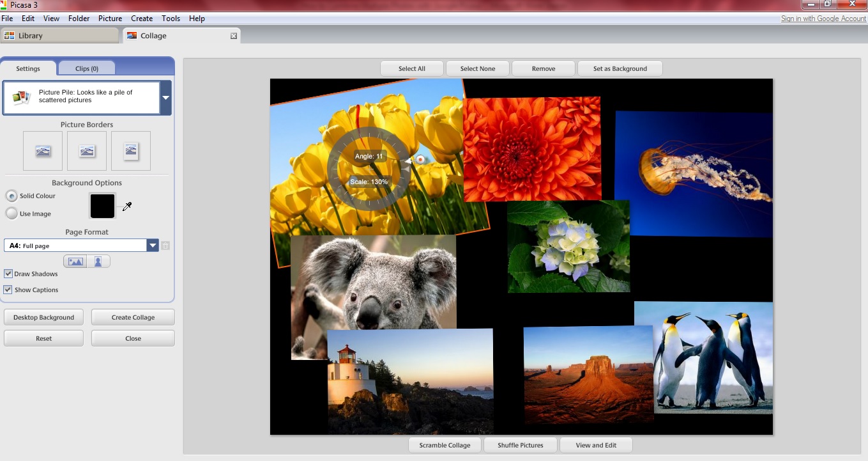Uncheck Draw Shadows
Screen dimensions: 868x461
8,273
